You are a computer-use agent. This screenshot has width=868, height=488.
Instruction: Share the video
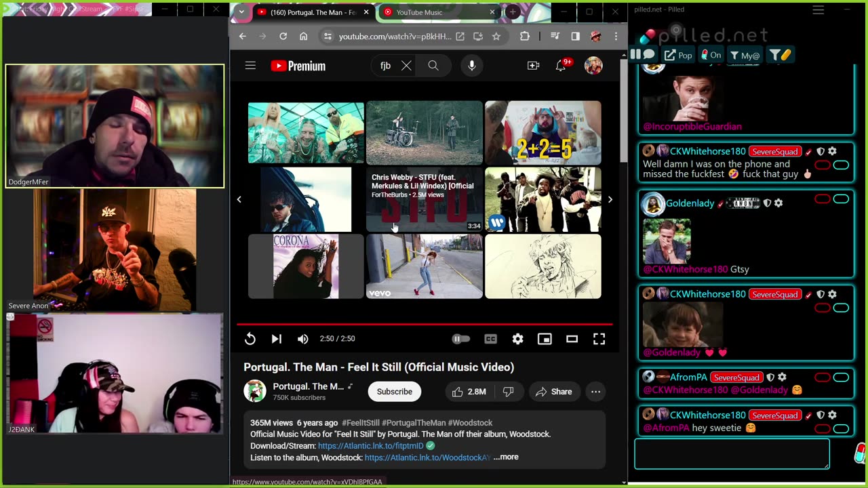tap(554, 392)
